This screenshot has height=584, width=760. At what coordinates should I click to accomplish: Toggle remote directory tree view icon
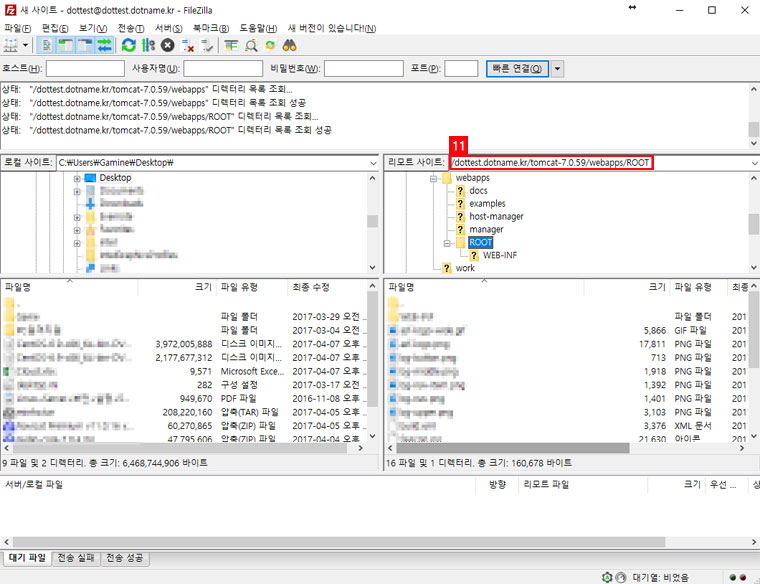point(86,45)
